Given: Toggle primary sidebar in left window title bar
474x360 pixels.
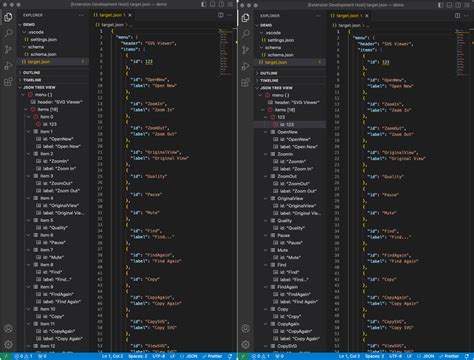Looking at the screenshot, I should (x=204, y=5).
